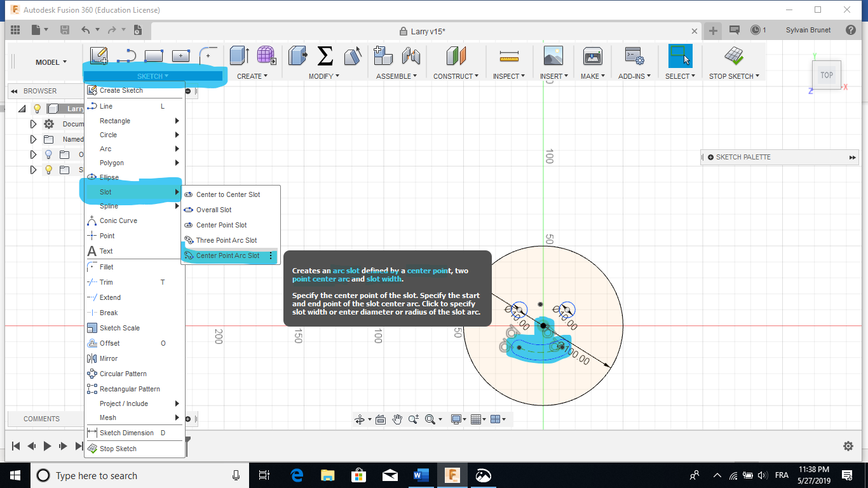The height and width of the screenshot is (488, 868).
Task: Open Change Parameters with the sigma icon
Action: (x=325, y=56)
